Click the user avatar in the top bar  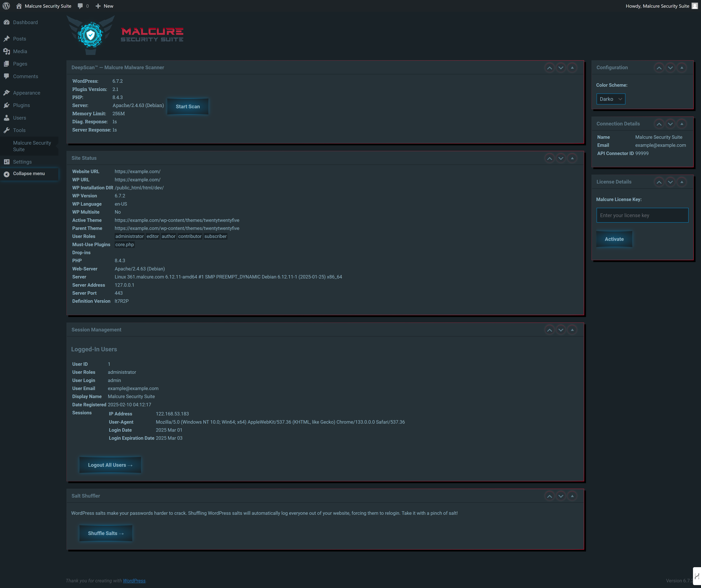tap(694, 6)
